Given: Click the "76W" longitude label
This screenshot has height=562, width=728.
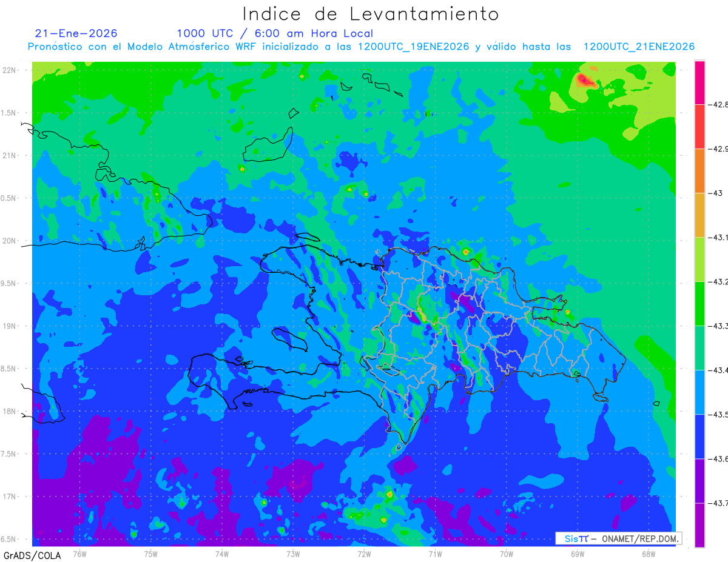Looking at the screenshot, I should pos(79,553).
